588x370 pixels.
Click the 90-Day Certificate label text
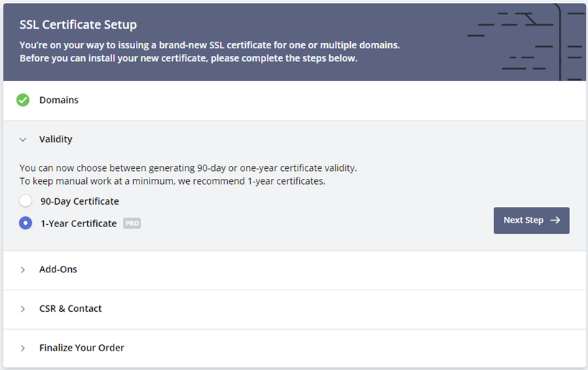[x=79, y=201]
